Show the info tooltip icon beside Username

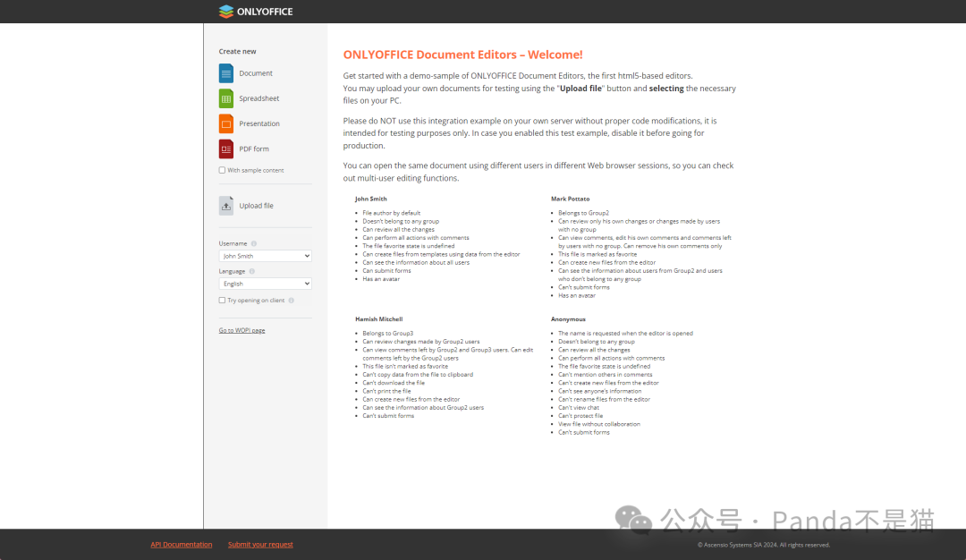coord(254,244)
